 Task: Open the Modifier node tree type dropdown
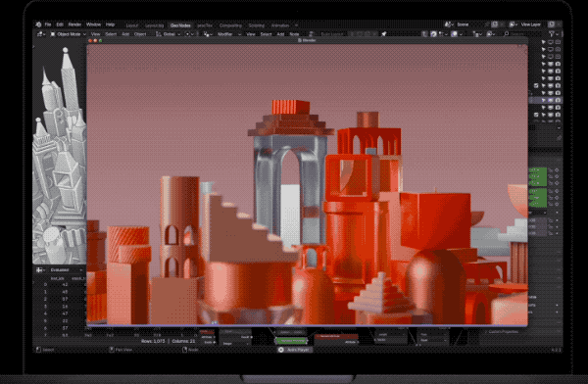[228, 34]
